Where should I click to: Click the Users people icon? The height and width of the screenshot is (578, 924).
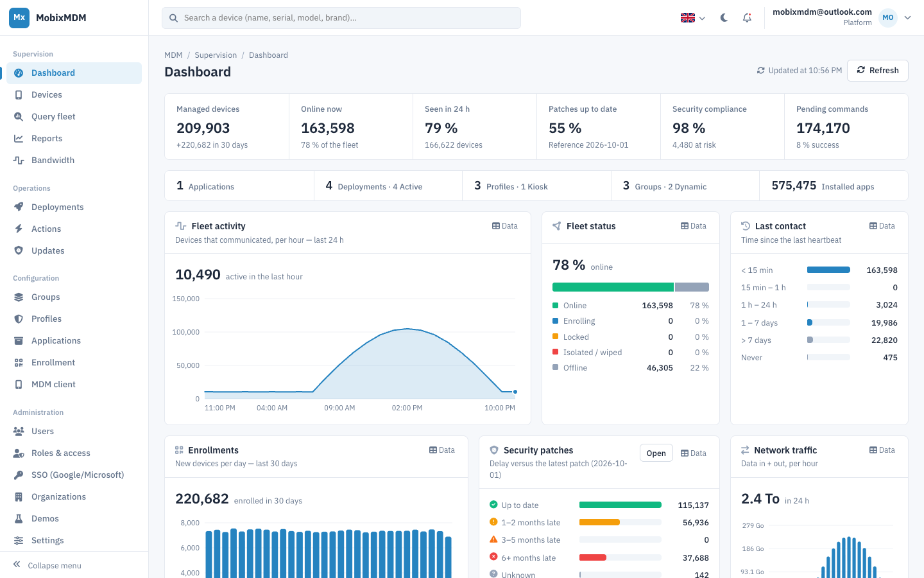click(19, 432)
